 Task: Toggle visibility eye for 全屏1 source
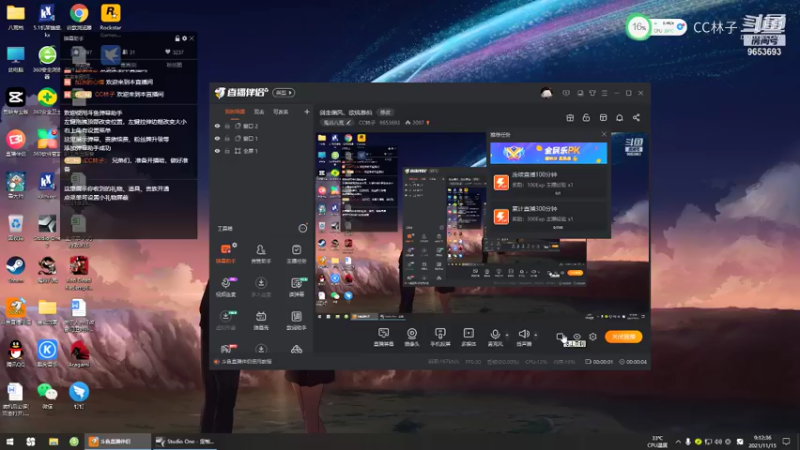217,151
